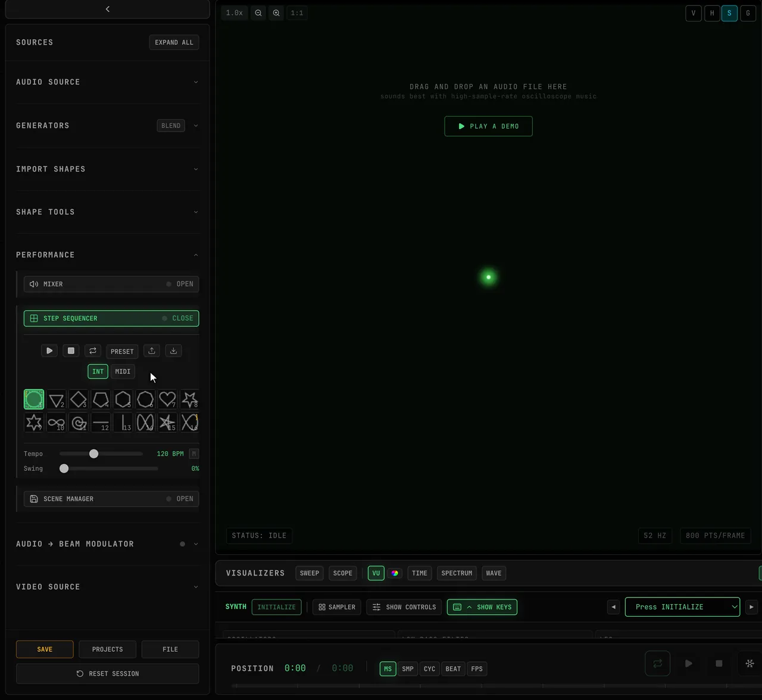Select the SMP position unit tab
762x700 pixels.
coord(408,669)
